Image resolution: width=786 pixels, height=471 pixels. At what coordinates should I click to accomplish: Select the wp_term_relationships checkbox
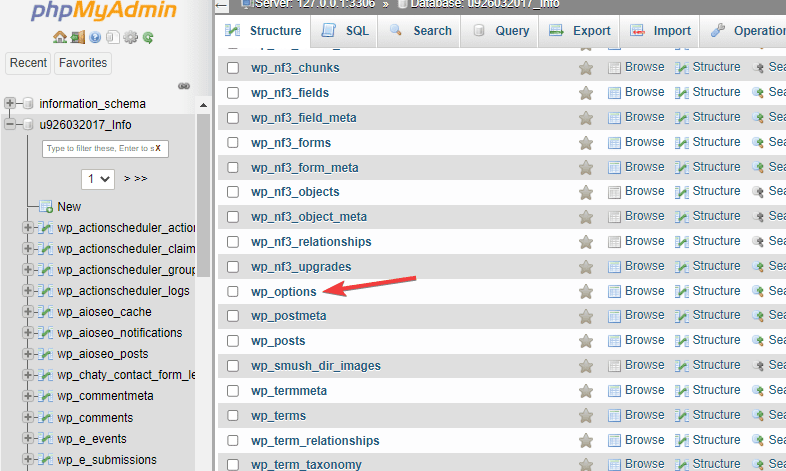[x=233, y=440]
